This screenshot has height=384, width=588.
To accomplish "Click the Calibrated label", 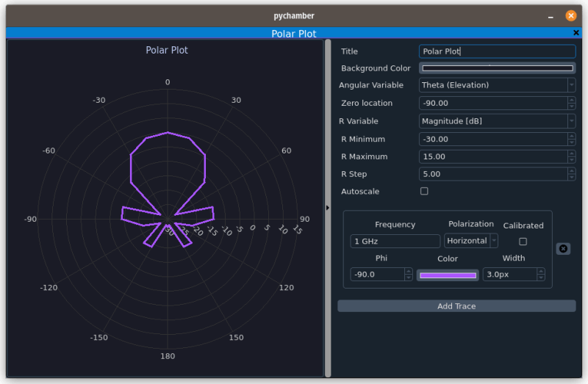I will pos(523,225).
